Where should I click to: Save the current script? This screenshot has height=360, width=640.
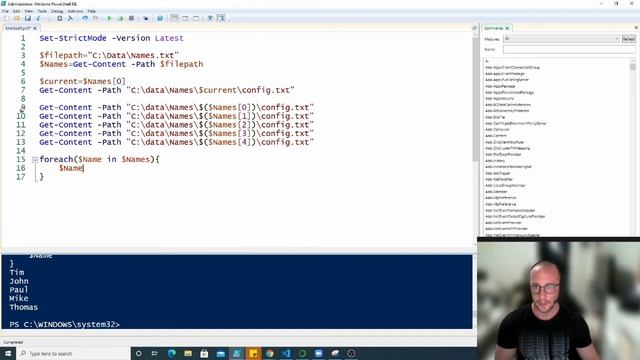[x=27, y=18]
